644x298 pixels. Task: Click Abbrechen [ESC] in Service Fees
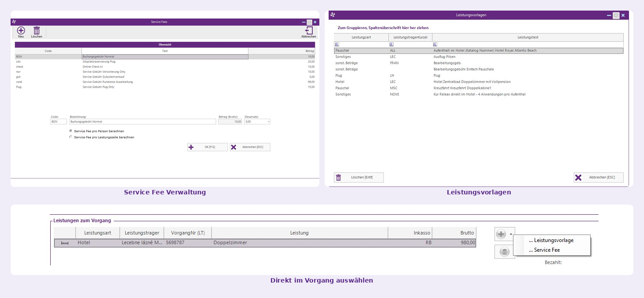click(250, 147)
